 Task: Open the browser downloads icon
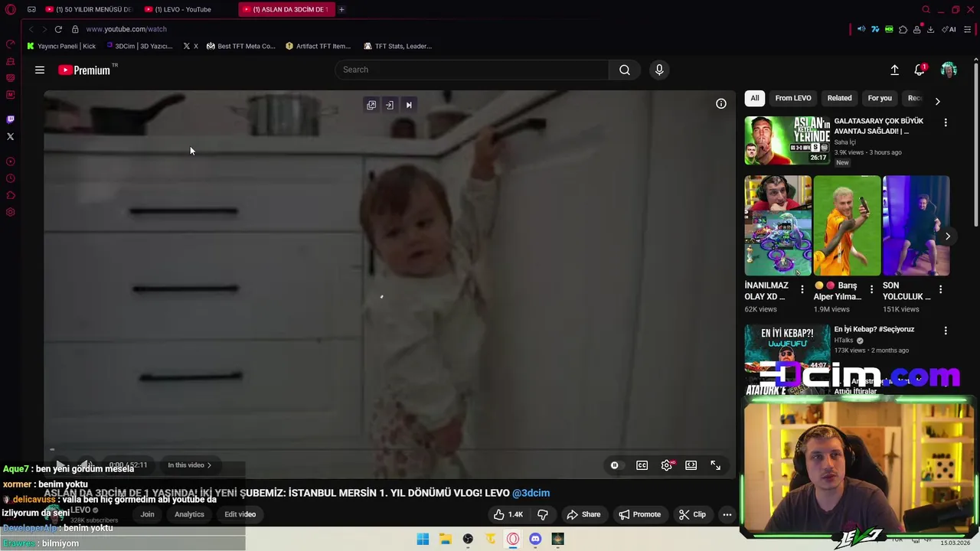point(930,29)
